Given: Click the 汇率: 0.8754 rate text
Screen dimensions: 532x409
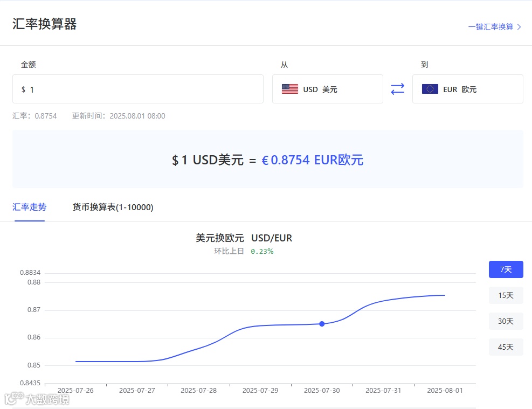Looking at the screenshot, I should click(34, 116).
